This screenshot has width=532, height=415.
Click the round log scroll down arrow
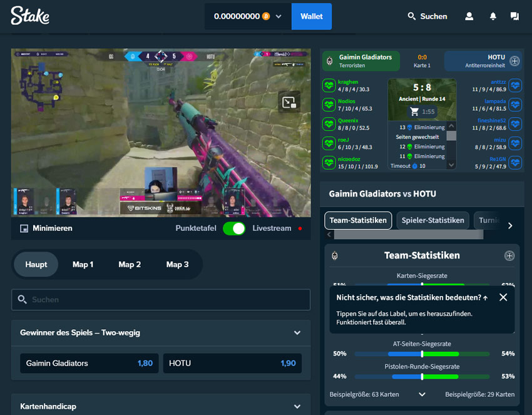tap(451, 165)
